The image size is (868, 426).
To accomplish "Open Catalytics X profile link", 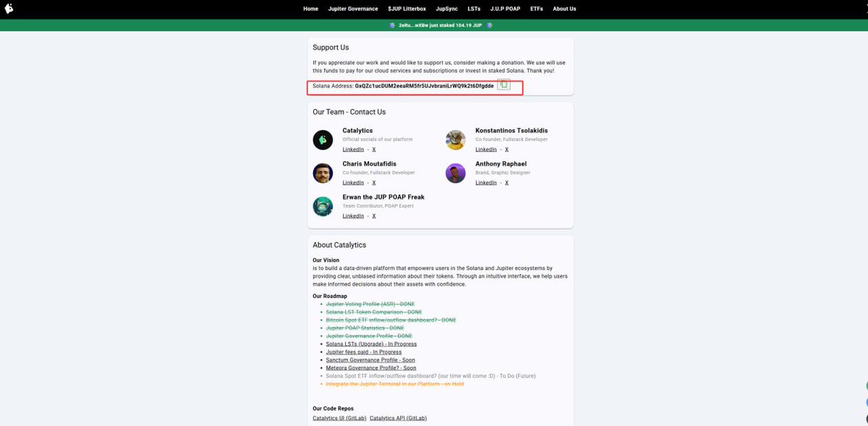I will [374, 149].
